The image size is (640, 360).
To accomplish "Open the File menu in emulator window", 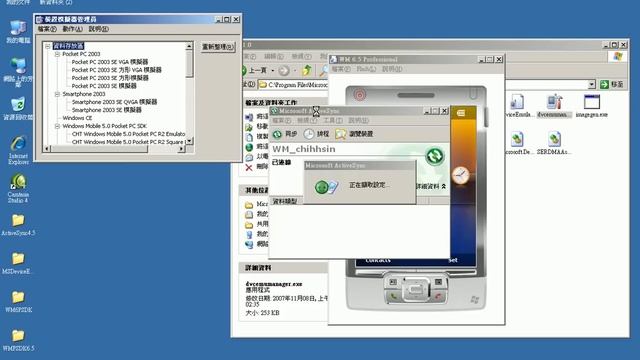I will click(341, 69).
